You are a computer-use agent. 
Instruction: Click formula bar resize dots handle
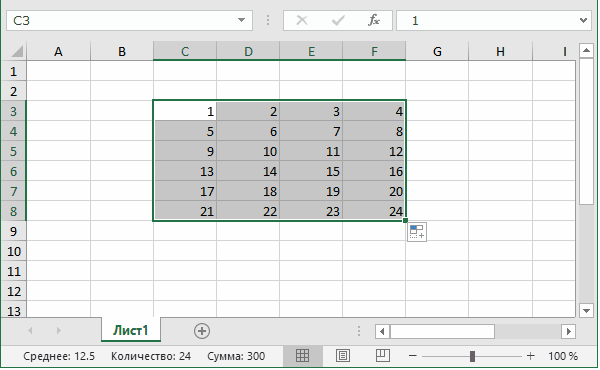point(268,20)
